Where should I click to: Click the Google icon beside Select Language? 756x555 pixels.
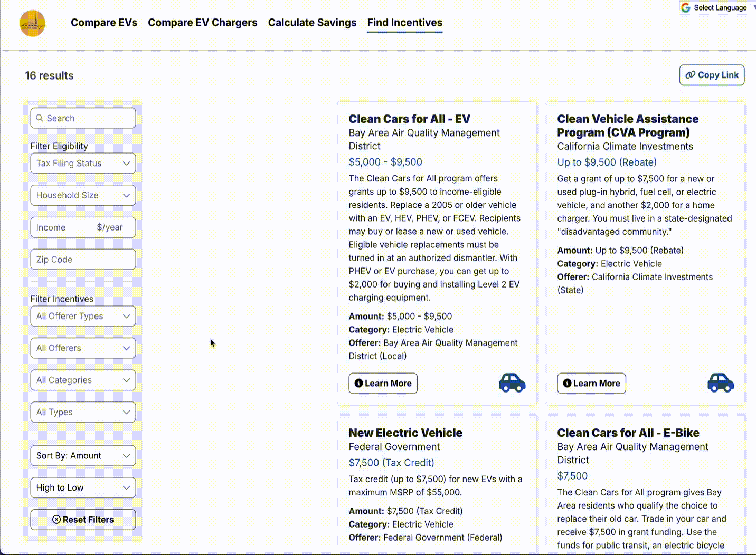coord(686,7)
